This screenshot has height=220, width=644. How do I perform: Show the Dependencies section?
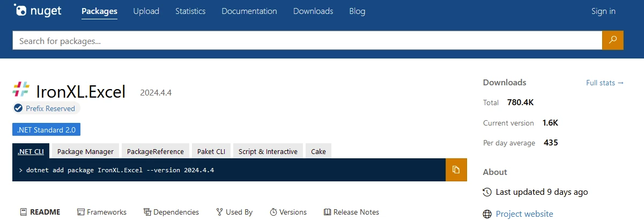point(171,212)
